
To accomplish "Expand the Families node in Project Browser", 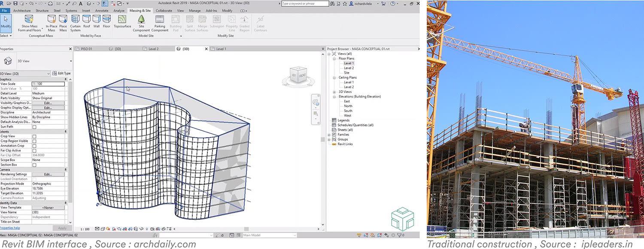I will [x=329, y=135].
